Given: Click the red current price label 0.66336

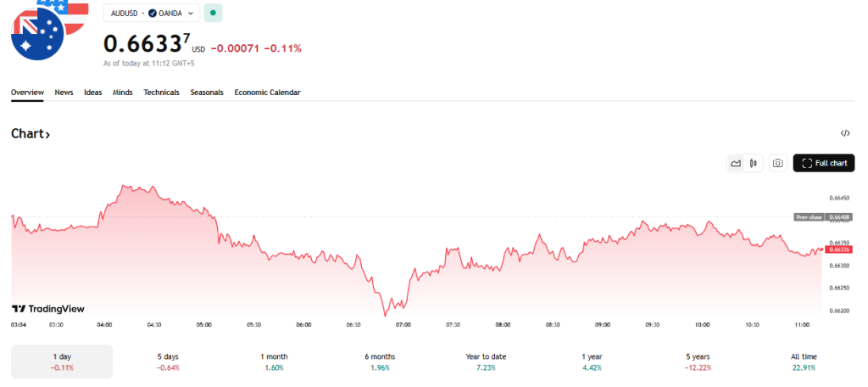Looking at the screenshot, I should (x=837, y=250).
